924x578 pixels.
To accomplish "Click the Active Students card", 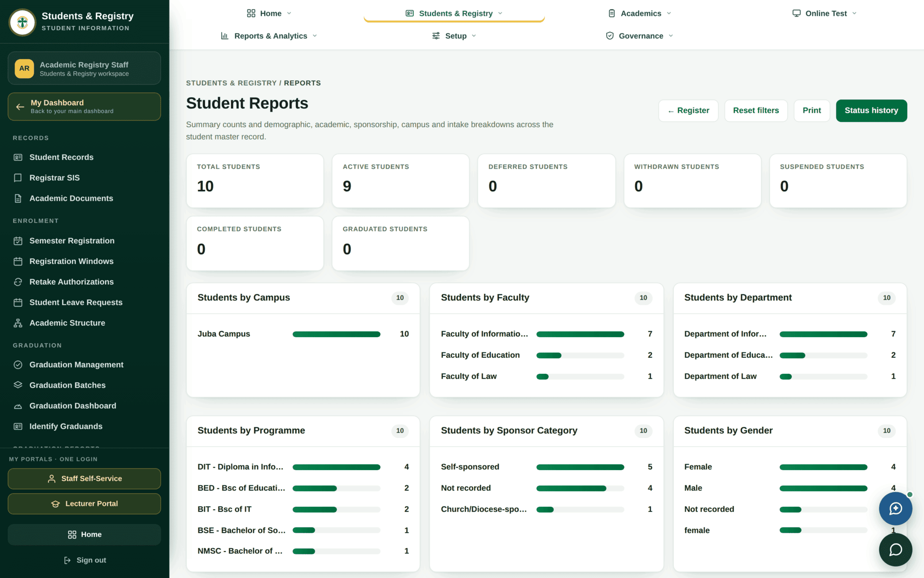I will [400, 181].
